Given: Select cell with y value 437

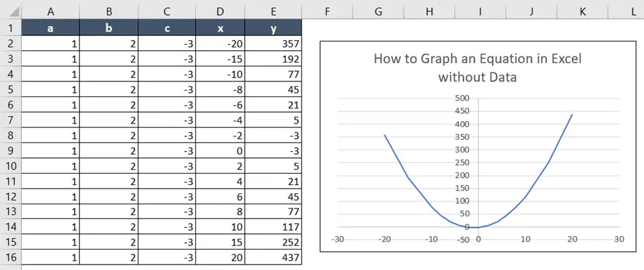Looking at the screenshot, I should [274, 258].
